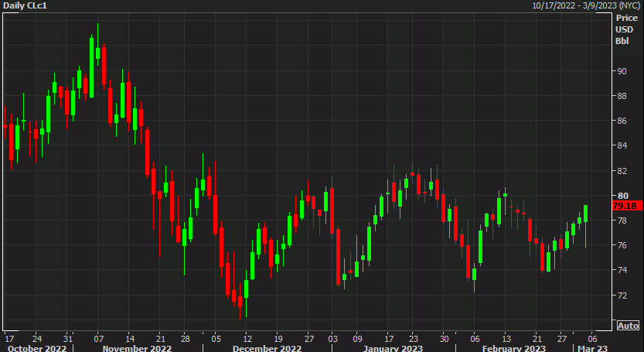Click the Price axis label
Screen dimensions: 644x352
tap(626, 19)
